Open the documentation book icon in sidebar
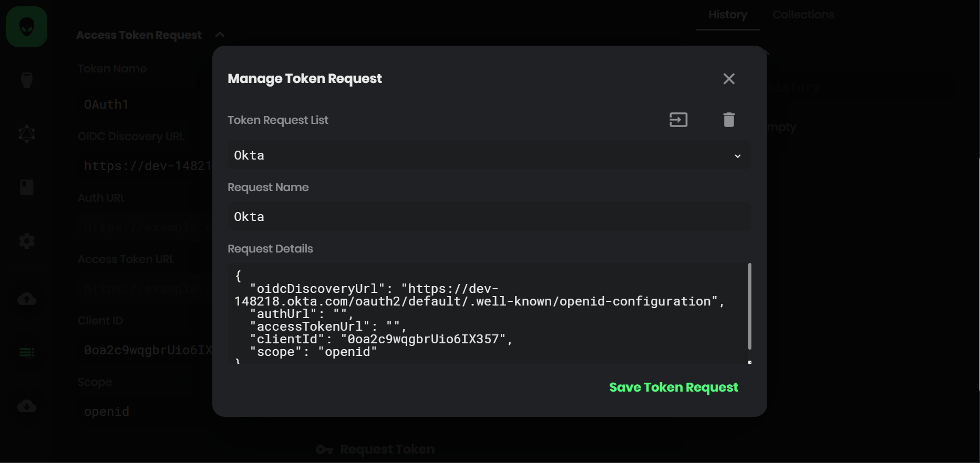Screen dimensions: 980x463 pyautogui.click(x=27, y=187)
